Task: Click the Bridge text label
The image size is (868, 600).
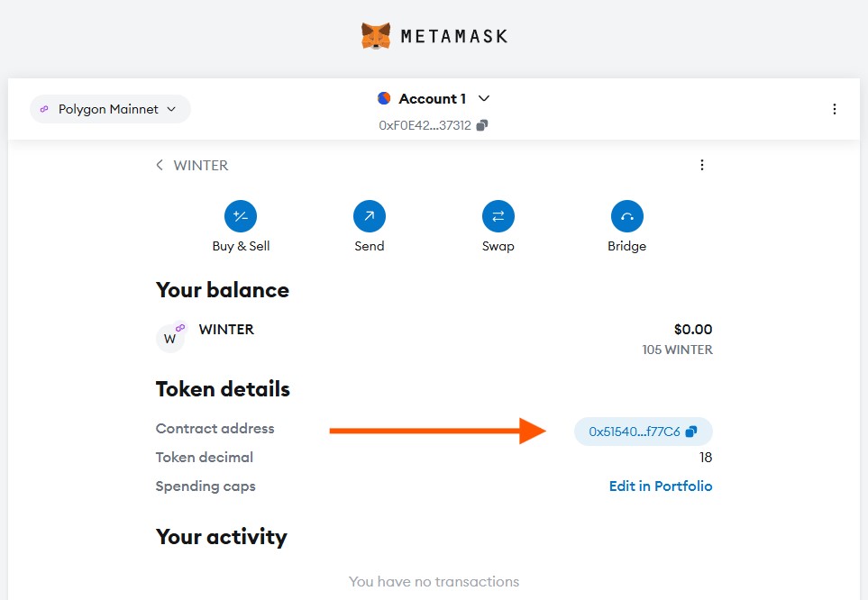Action: (627, 246)
